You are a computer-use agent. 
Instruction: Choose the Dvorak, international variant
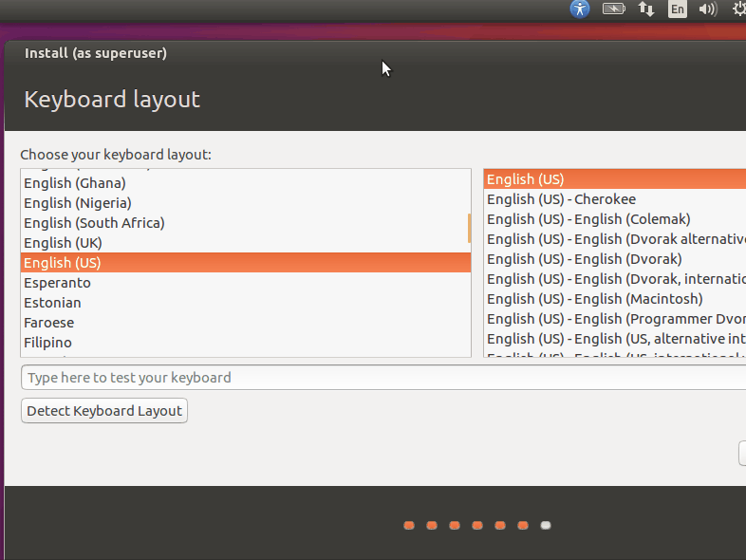point(615,279)
